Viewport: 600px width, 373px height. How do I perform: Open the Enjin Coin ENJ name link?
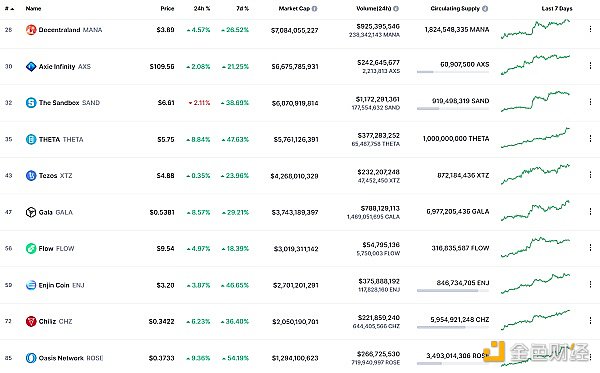point(61,285)
